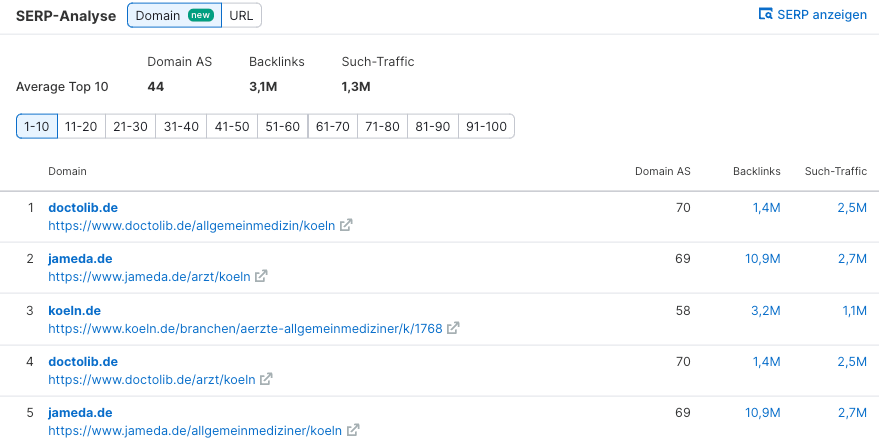Open doctolib.de domain in row 4
The height and width of the screenshot is (441, 879).
[83, 361]
